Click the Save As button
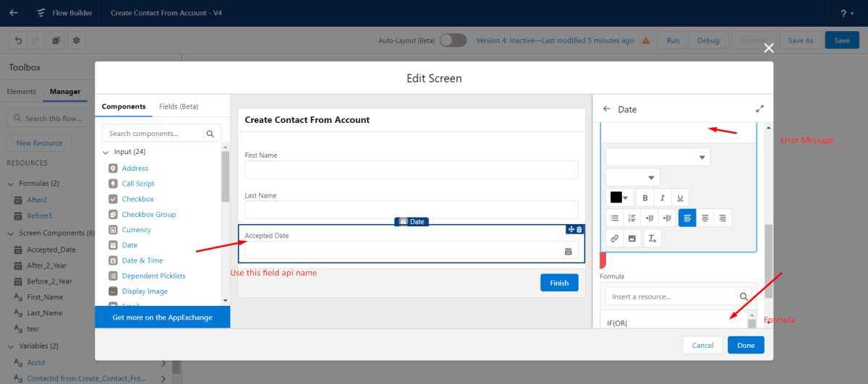Image resolution: width=868 pixels, height=384 pixels. click(x=800, y=40)
